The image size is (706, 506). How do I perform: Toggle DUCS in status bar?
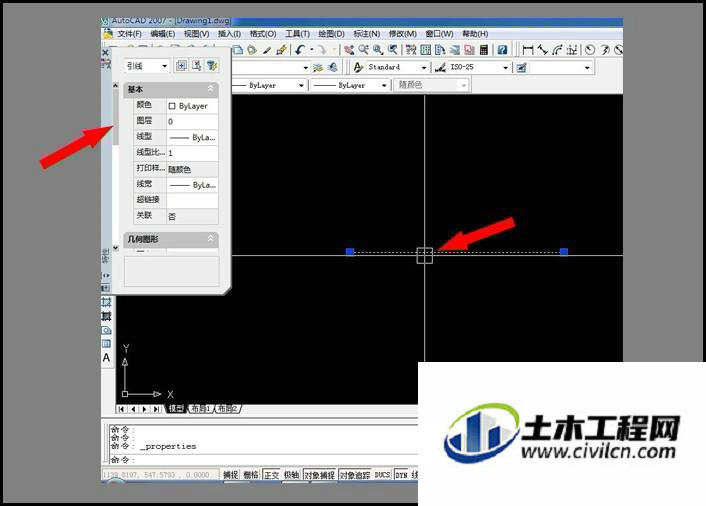(x=382, y=474)
